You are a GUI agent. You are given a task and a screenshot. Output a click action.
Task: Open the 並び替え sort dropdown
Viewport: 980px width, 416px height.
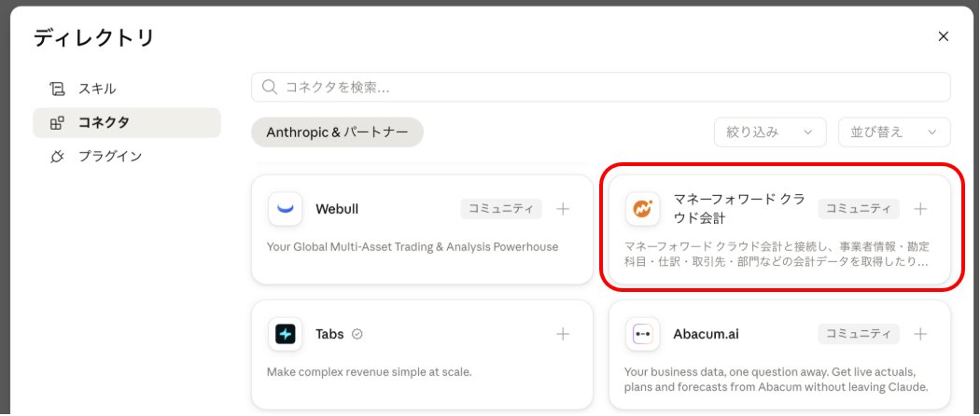pos(894,132)
